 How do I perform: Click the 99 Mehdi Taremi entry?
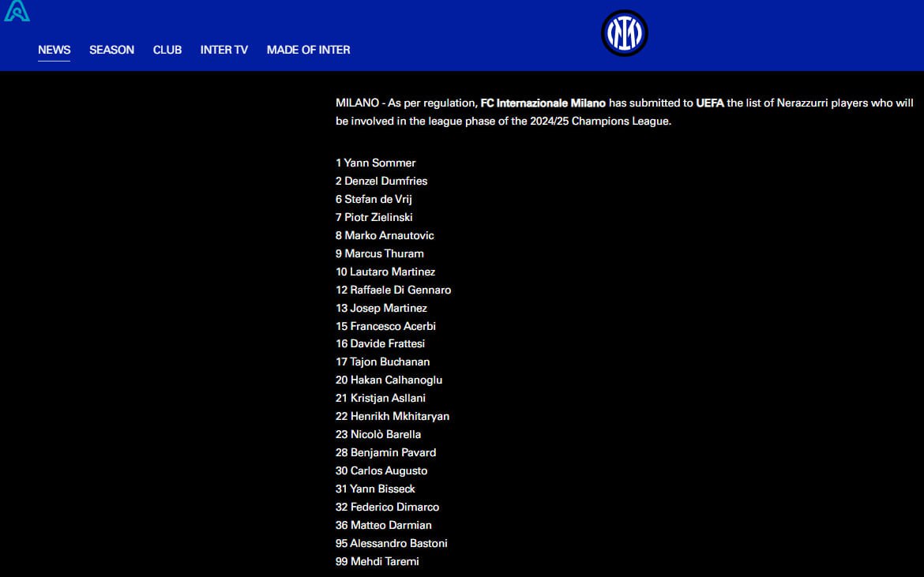point(377,561)
